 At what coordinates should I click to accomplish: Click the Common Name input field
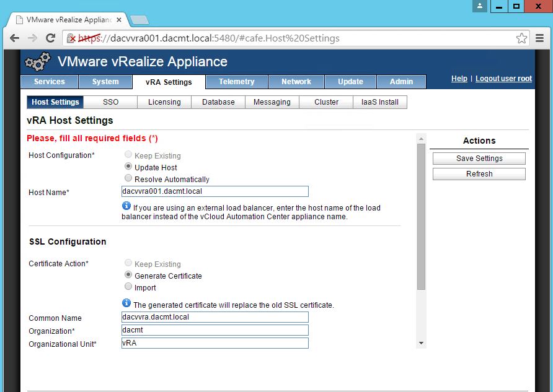pyautogui.click(x=215, y=317)
